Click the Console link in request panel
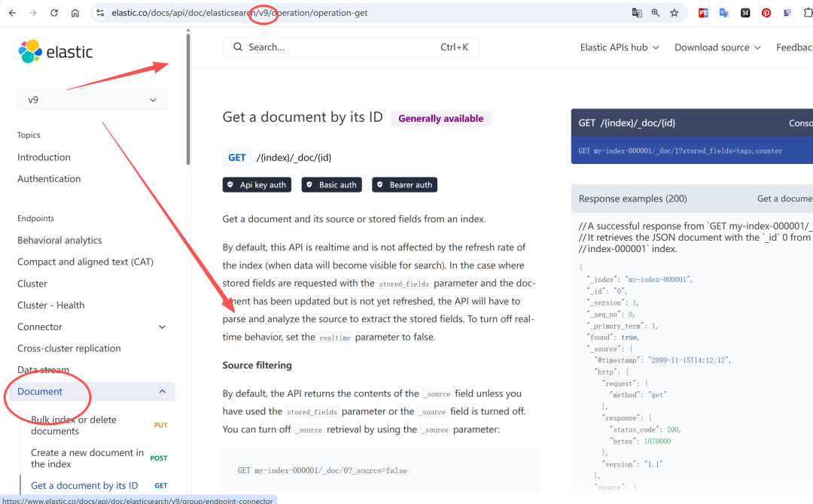The height and width of the screenshot is (504, 813). [800, 123]
